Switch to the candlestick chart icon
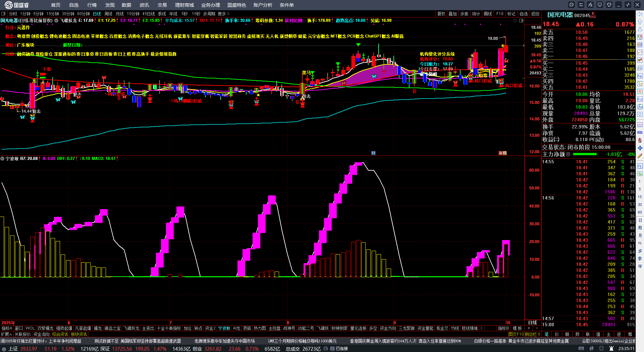This screenshot has height=352, width=644. click(x=640, y=60)
